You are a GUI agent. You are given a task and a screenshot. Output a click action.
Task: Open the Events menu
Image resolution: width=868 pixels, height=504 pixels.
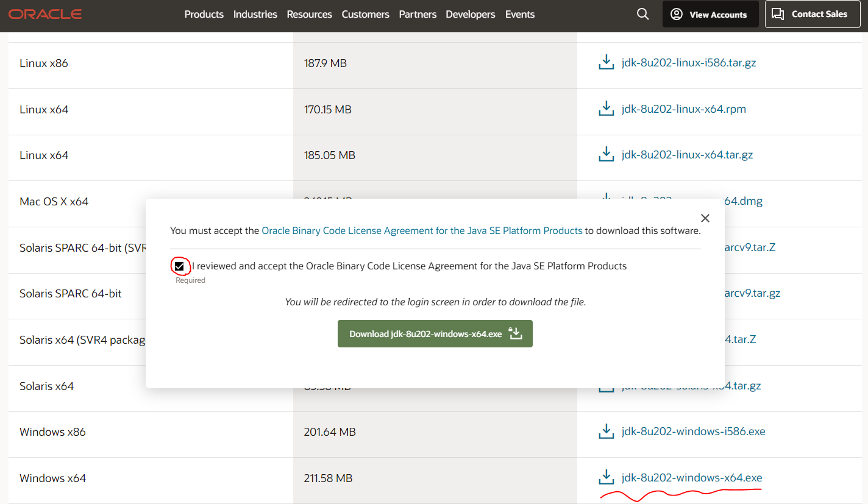(x=520, y=14)
